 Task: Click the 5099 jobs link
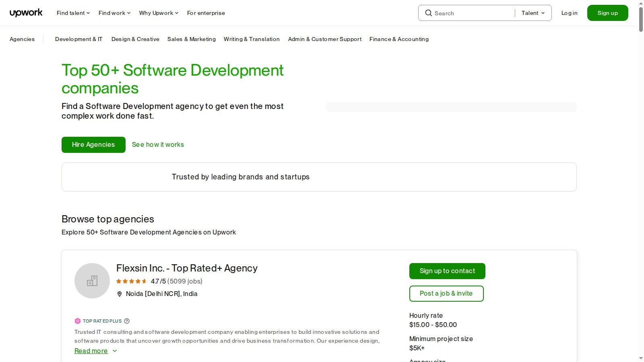pos(185,281)
